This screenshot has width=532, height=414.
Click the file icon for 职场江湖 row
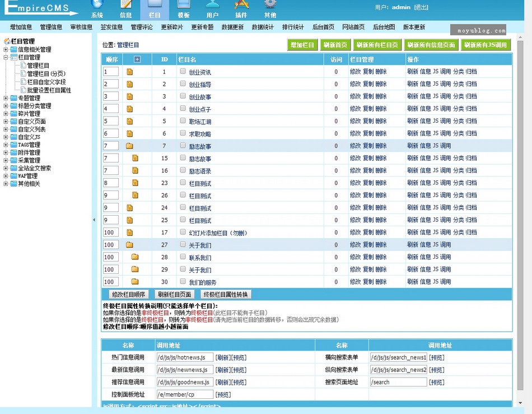tap(129, 121)
